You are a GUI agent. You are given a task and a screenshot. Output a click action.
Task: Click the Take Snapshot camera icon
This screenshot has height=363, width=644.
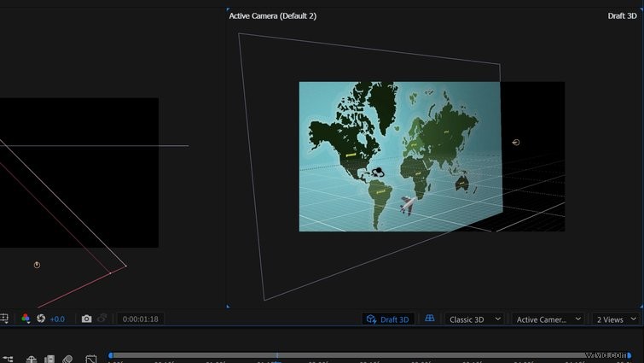[86, 319]
